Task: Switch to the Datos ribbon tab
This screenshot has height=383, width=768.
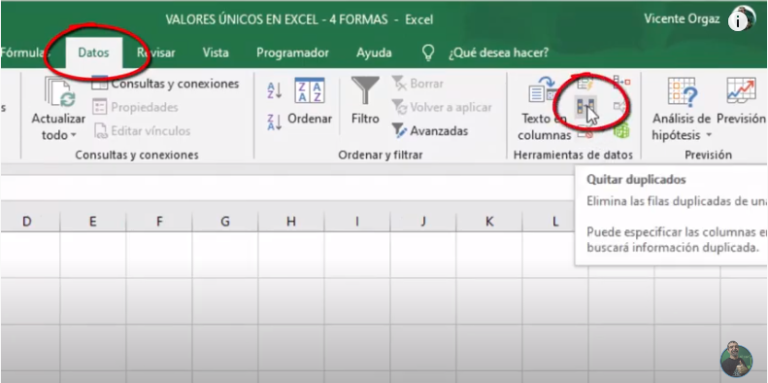Action: (x=94, y=53)
